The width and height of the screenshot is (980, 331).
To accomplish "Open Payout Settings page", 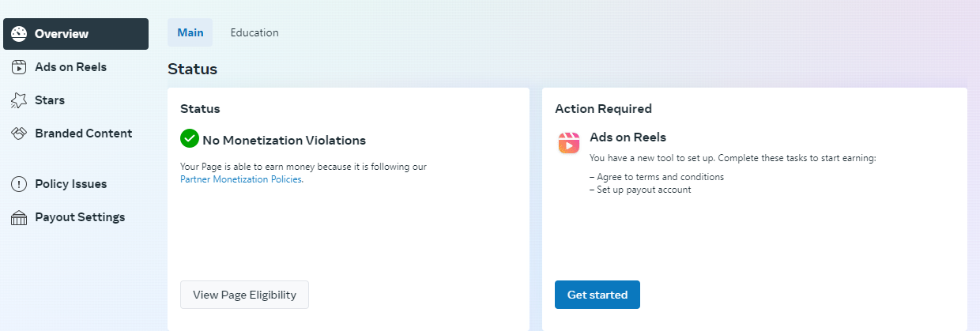I will tap(79, 217).
